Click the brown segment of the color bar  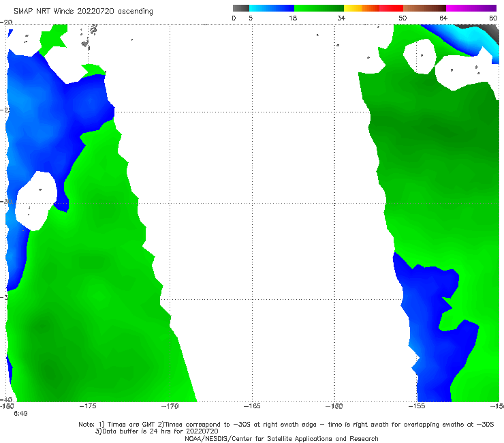(x=424, y=8)
